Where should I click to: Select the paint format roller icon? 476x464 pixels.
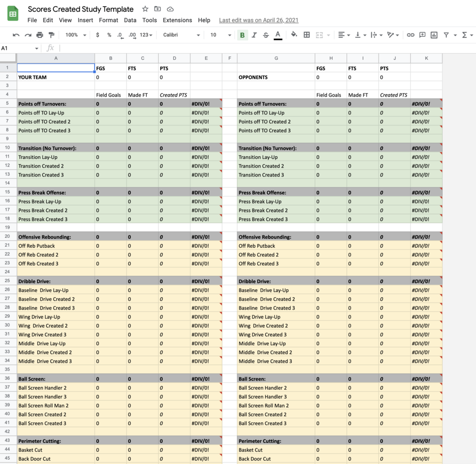pyautogui.click(x=52, y=35)
